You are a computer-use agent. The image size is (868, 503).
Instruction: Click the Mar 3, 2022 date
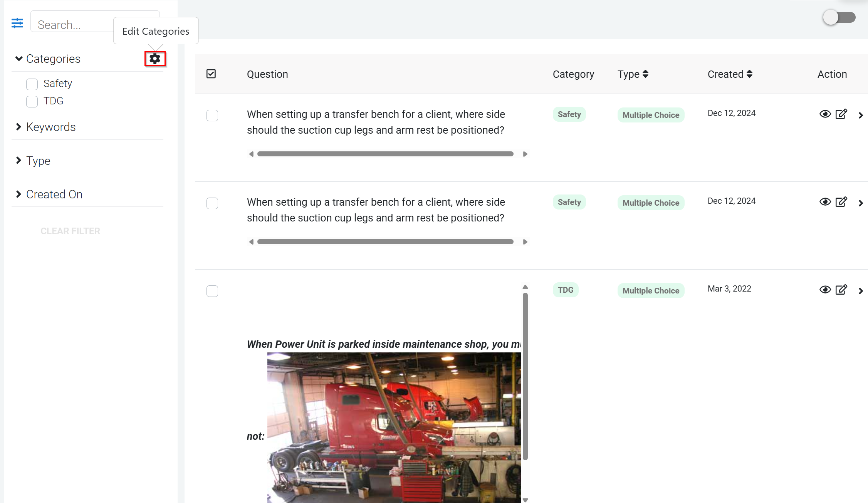729,288
